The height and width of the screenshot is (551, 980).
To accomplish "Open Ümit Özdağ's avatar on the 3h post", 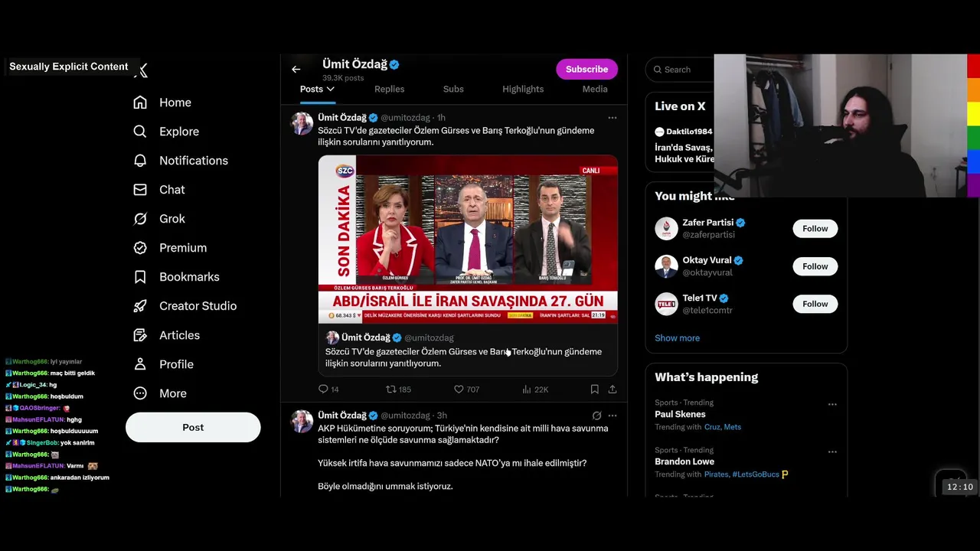I will coord(302,421).
